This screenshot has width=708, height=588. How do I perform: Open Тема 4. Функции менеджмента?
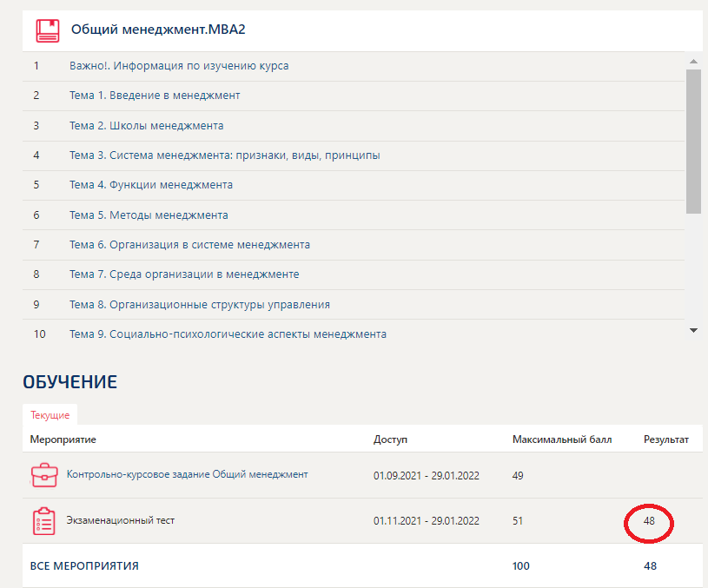(151, 185)
